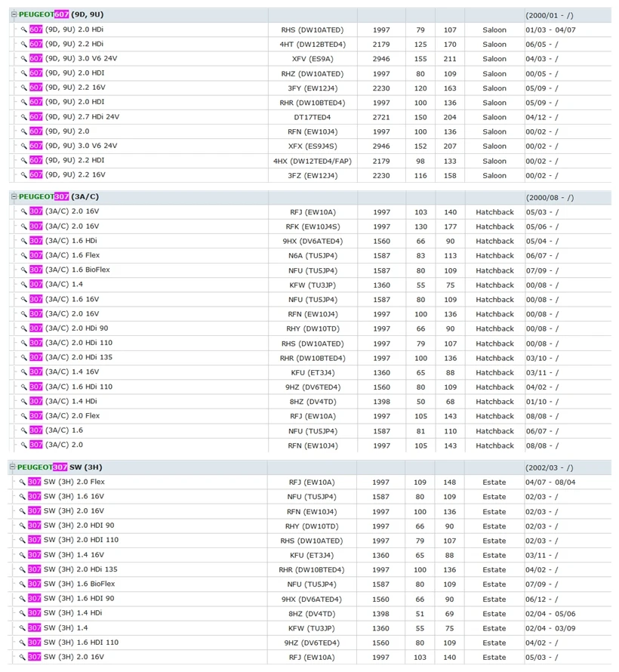
Task: Open magnifier for 307 (3A/C) 1.6 at 81 kW
Action: coord(23,430)
